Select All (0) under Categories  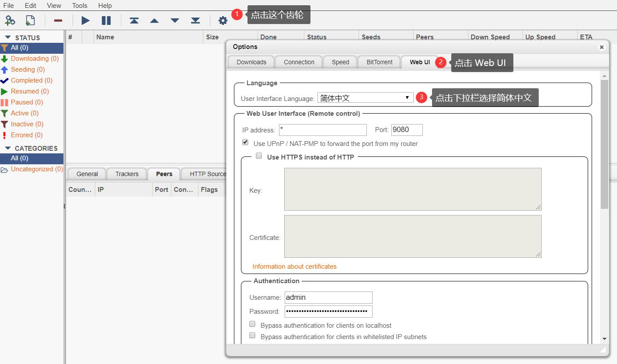pos(31,158)
